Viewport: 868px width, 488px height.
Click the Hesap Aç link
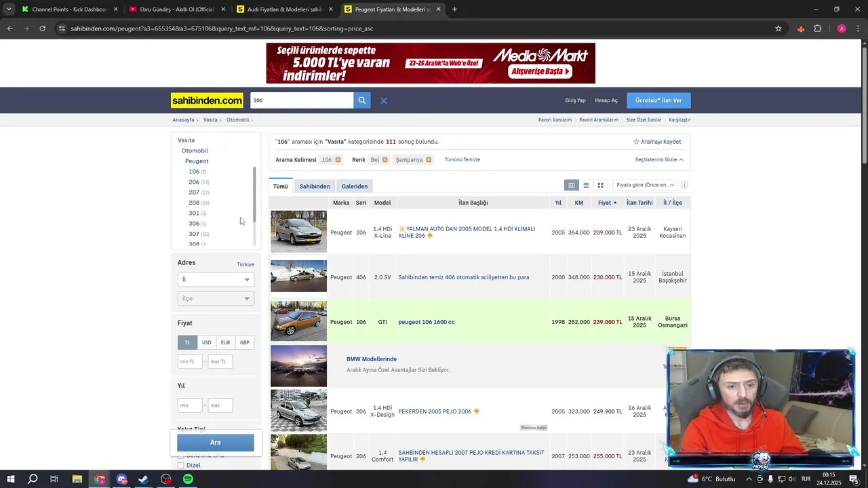pyautogui.click(x=606, y=100)
